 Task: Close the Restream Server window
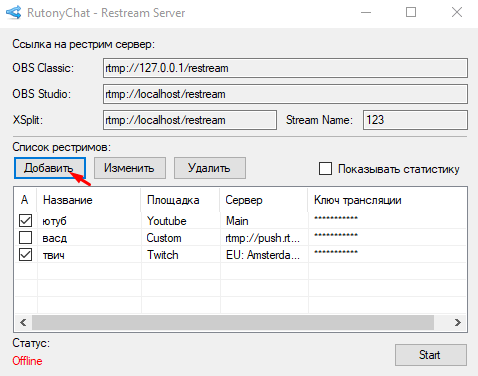coord(457,13)
